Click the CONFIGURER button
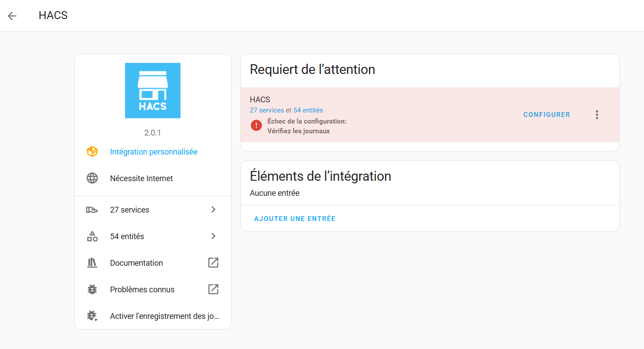This screenshot has height=349, width=644. 547,115
